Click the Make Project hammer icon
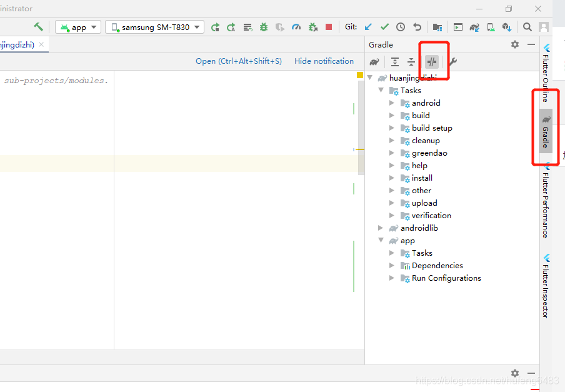 point(38,27)
